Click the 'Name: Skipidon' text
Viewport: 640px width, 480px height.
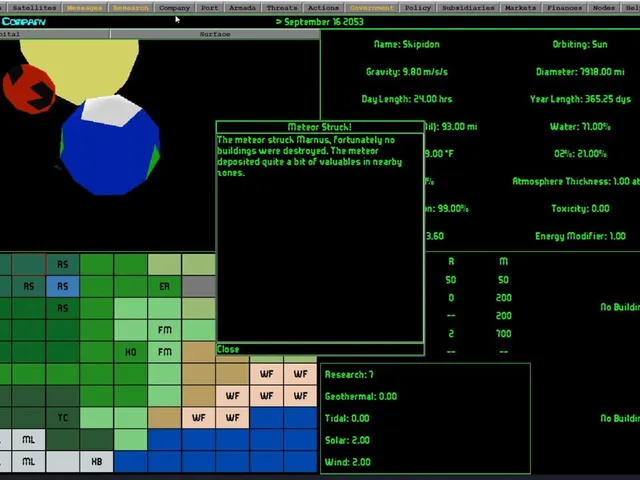pos(407,44)
